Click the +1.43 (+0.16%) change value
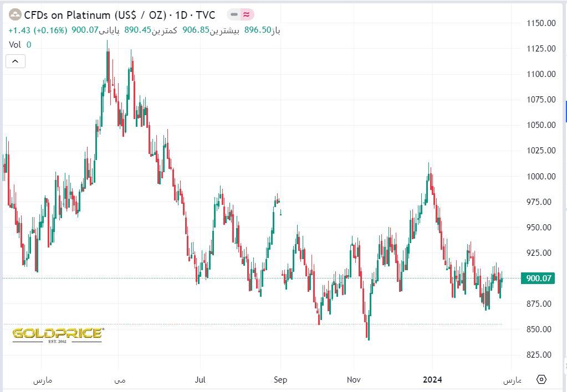567x392 pixels. [x=38, y=30]
